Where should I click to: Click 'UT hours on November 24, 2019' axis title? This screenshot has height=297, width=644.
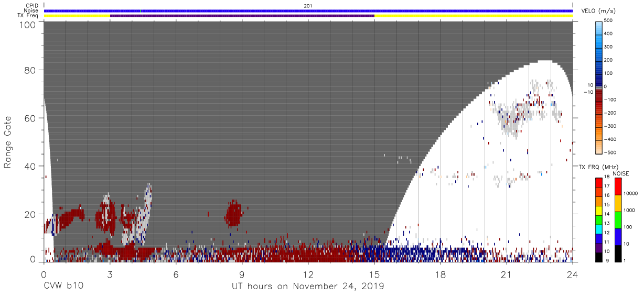308,287
